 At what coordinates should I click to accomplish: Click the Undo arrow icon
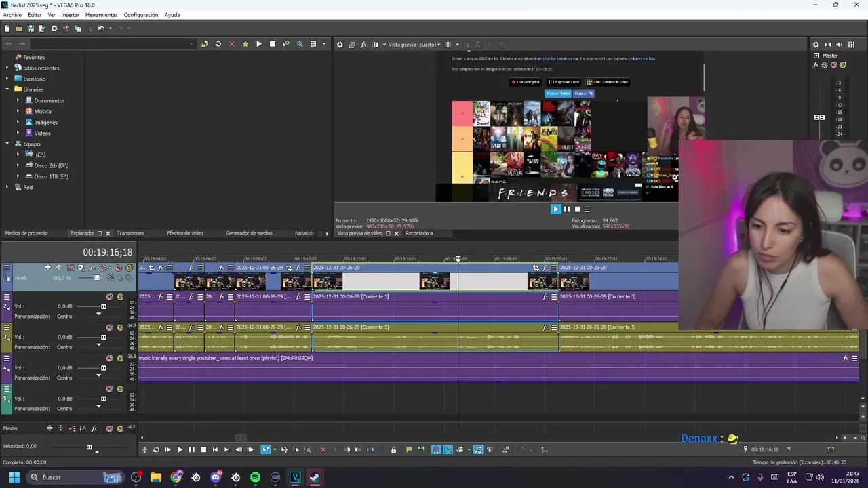coord(101,28)
